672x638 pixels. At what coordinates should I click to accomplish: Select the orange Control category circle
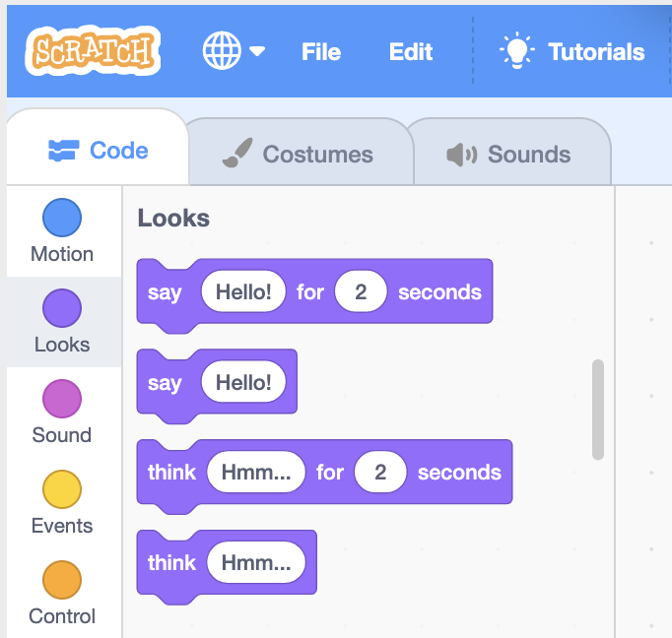click(62, 580)
